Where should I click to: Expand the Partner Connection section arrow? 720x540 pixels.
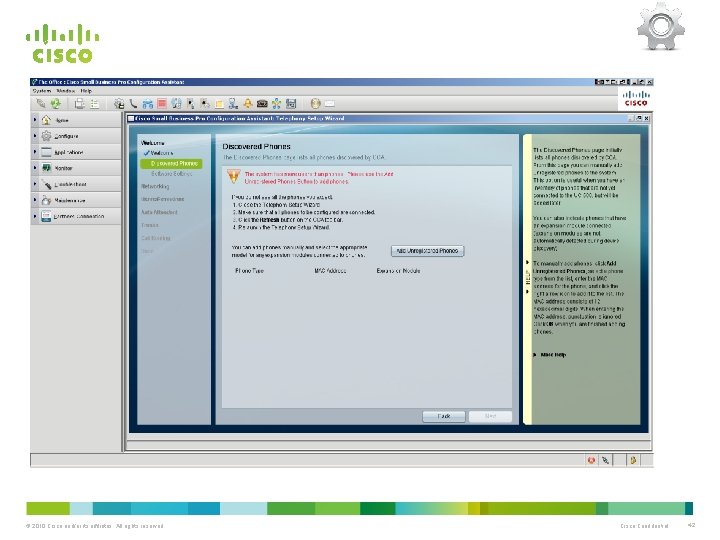click(35, 216)
